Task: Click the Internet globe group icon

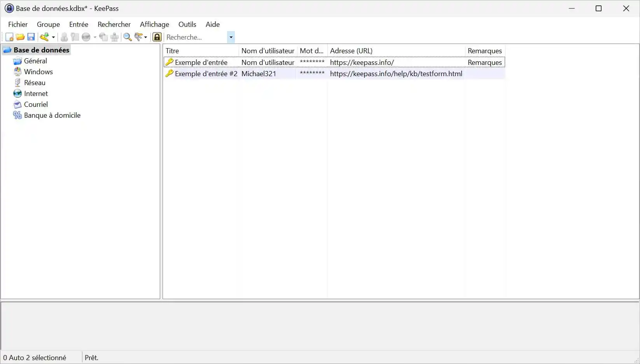Action: [17, 94]
